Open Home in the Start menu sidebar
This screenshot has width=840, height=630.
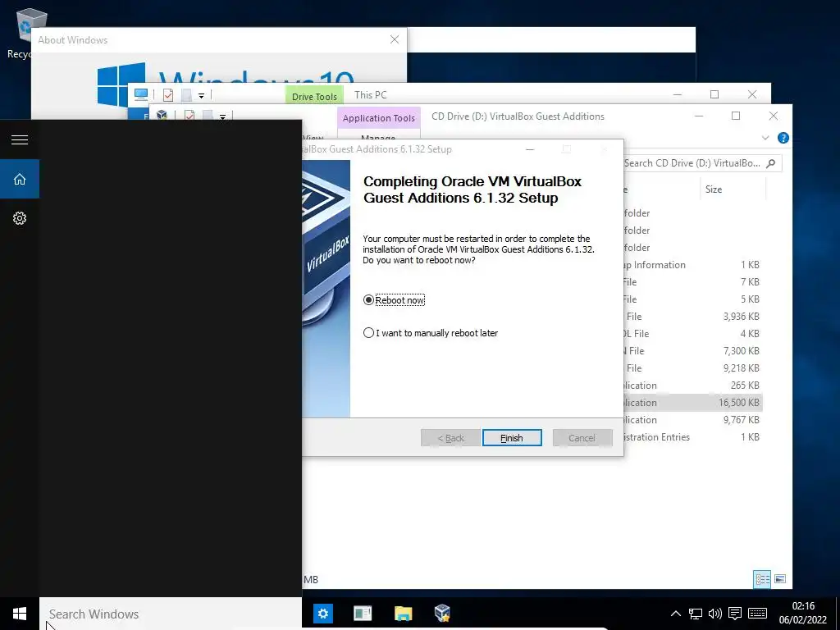20,179
